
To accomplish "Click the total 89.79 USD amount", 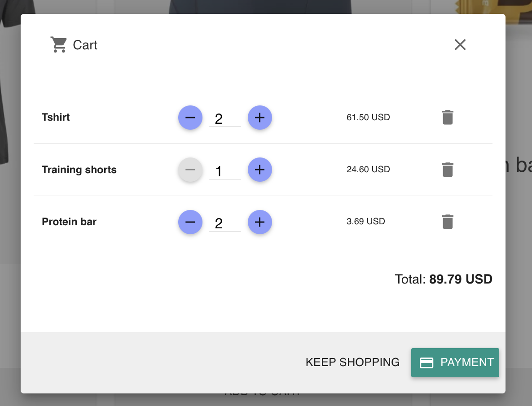I will [461, 279].
